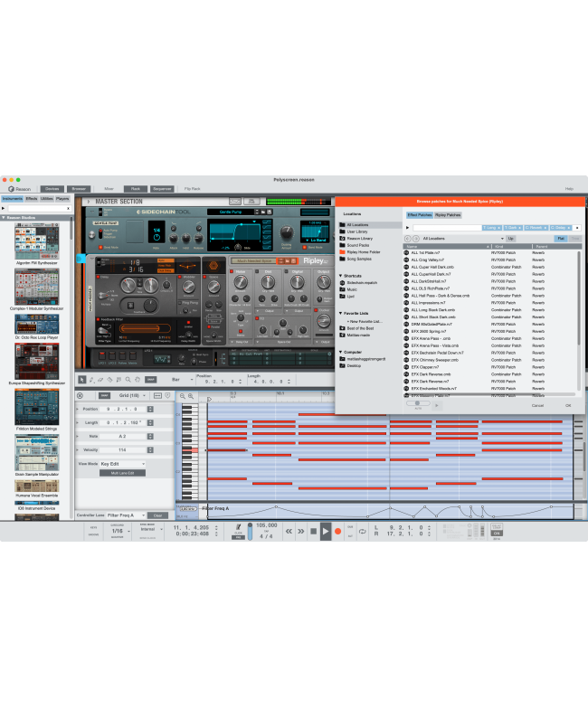588x718 pixels.
Task: Open the Key Edit view mode dropdown
Action: (x=122, y=464)
